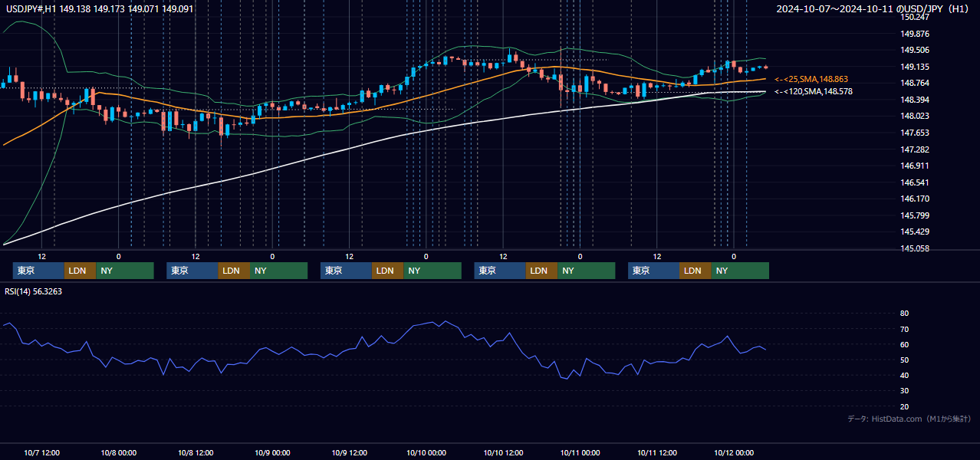
Task: Click the 10/10 00:00 date label
Action: click(426, 452)
